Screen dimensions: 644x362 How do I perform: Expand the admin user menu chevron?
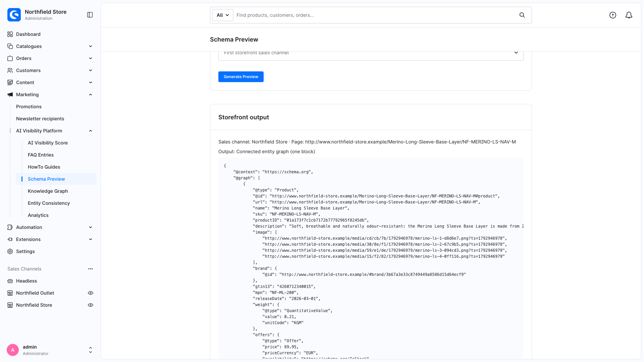[x=91, y=350]
